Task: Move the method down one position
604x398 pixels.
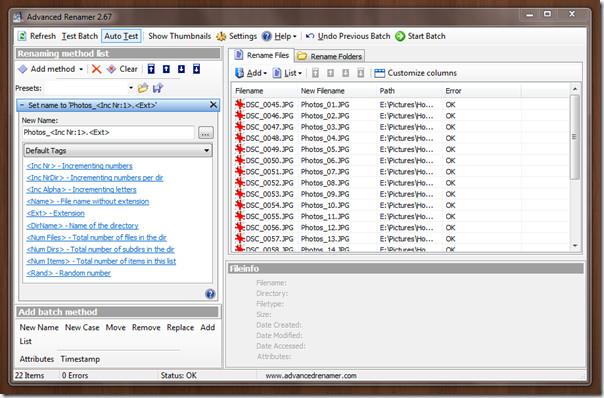Action: pos(181,69)
